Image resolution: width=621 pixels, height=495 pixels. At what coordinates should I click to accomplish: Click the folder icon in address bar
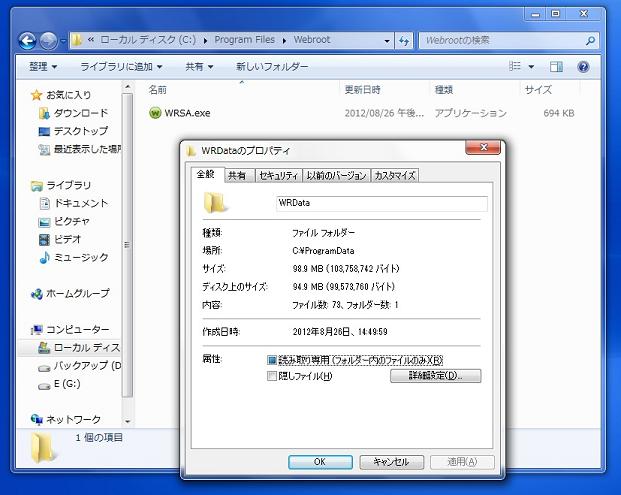(x=78, y=40)
